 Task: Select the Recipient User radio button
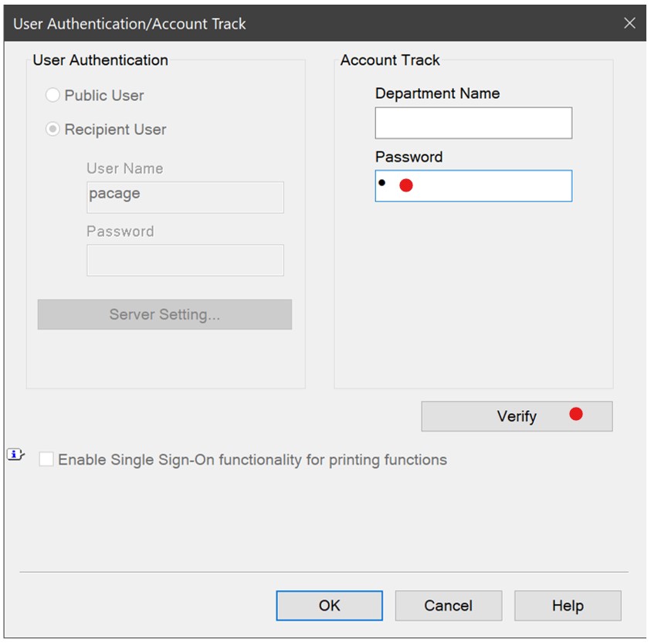[53, 130]
